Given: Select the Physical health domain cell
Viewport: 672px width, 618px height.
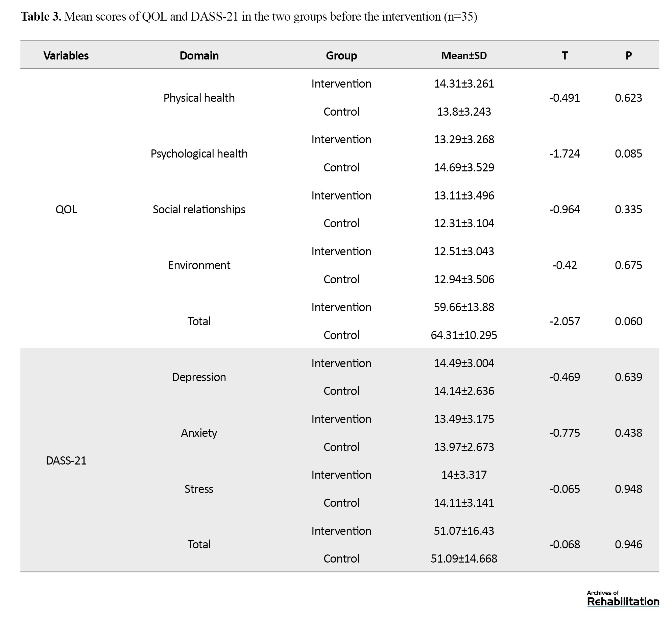Looking at the screenshot, I should (199, 98).
